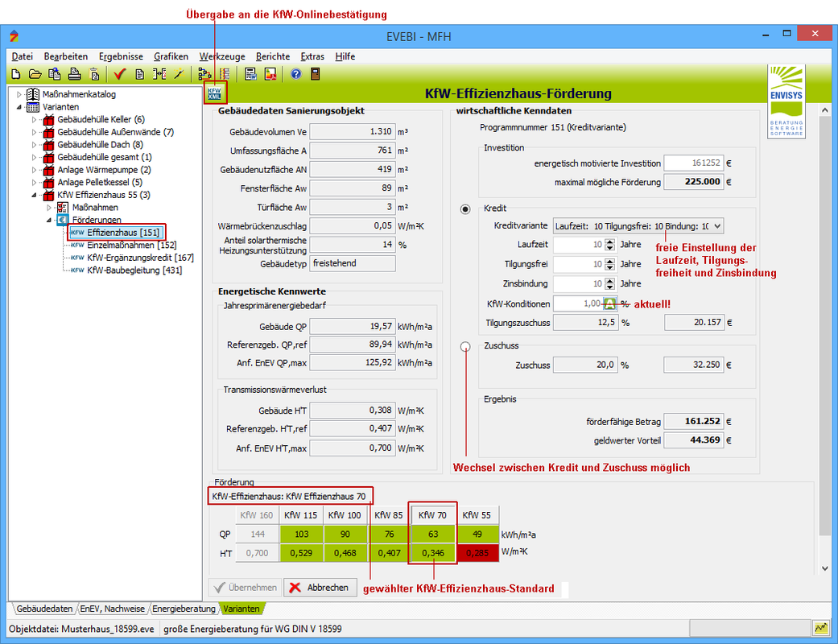Image resolution: width=838 pixels, height=644 pixels.
Task: Click the KfW XML export icon
Action: coord(215,93)
